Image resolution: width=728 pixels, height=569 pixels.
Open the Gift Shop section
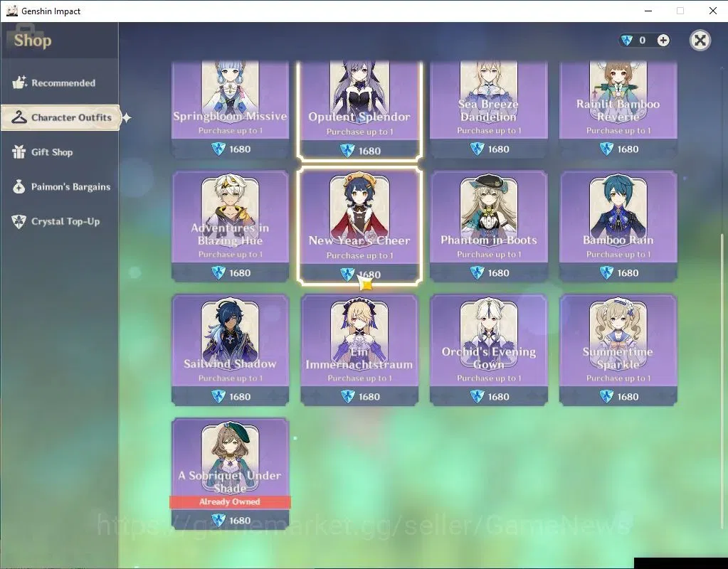[x=60, y=152]
